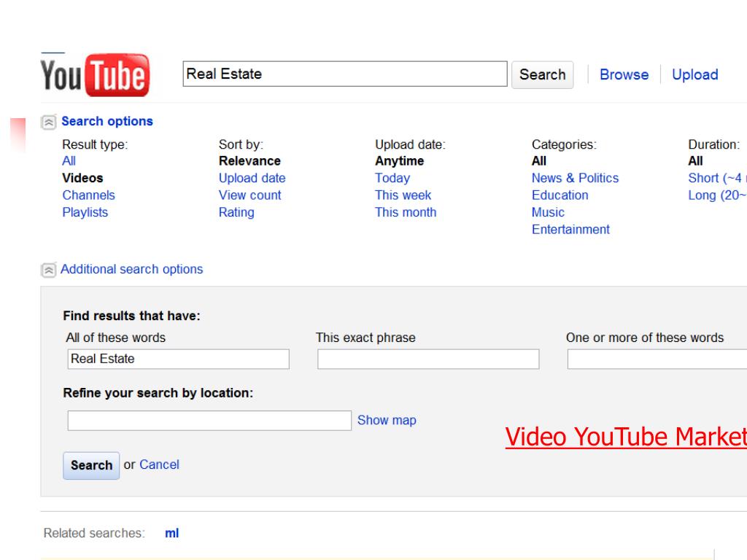Select the All categories option
Screen dimensions: 747x560
pos(539,161)
